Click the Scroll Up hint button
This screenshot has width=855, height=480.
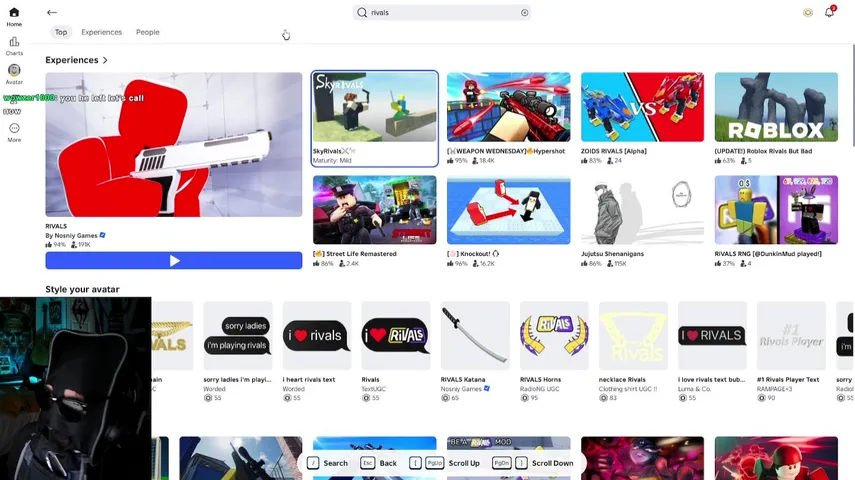pos(444,463)
